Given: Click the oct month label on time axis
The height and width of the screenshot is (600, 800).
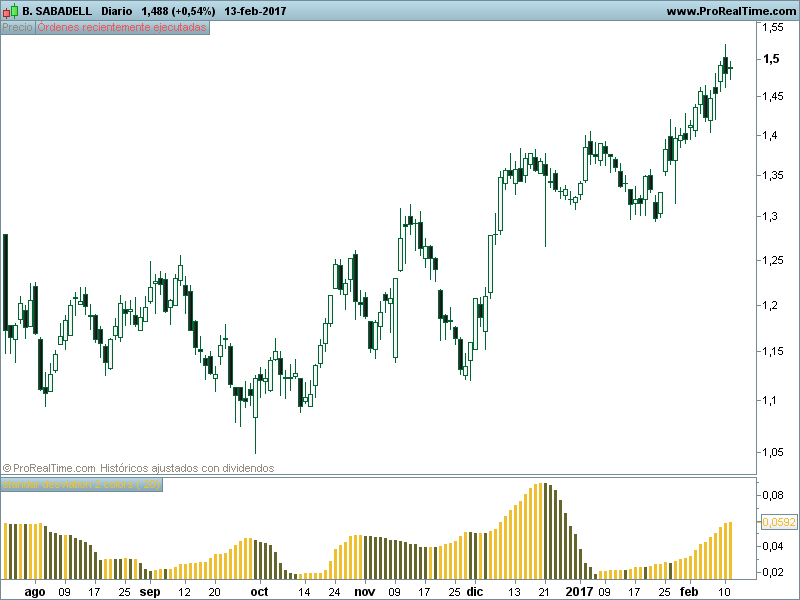Looking at the screenshot, I should (259, 592).
